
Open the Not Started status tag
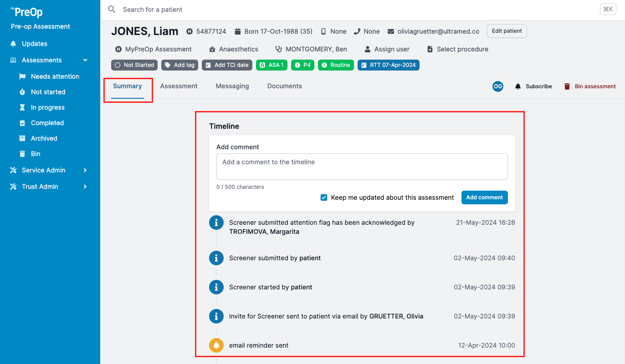pyautogui.click(x=134, y=65)
